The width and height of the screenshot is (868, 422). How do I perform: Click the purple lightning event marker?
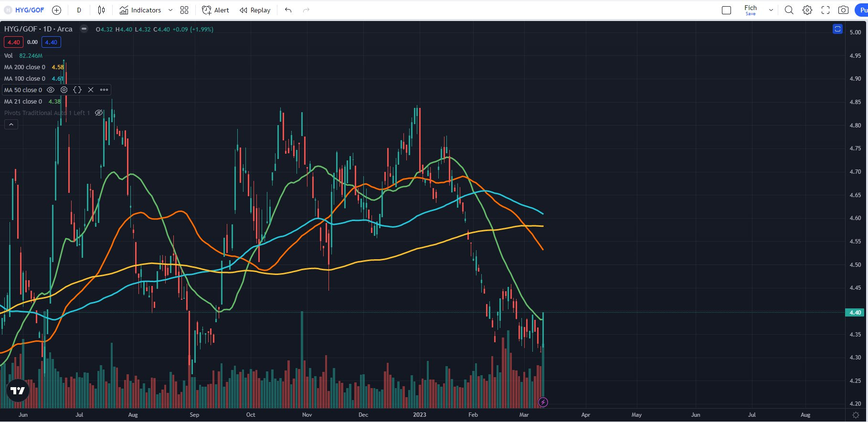pyautogui.click(x=543, y=402)
